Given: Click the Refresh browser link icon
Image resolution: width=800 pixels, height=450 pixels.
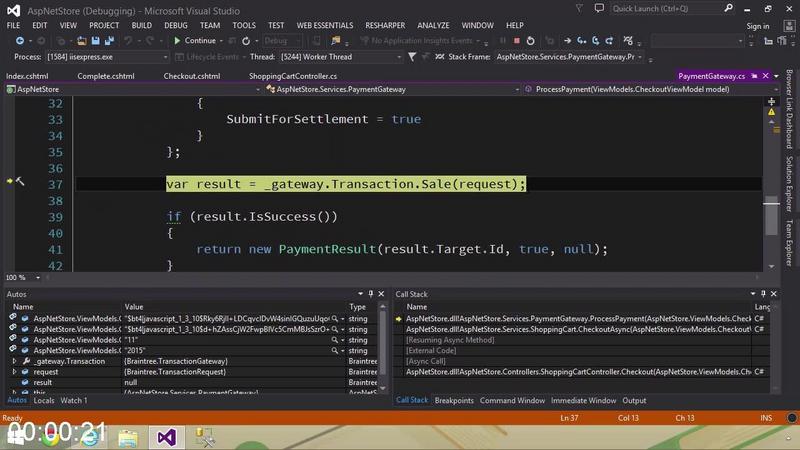Looking at the screenshot, I should (x=246, y=41).
